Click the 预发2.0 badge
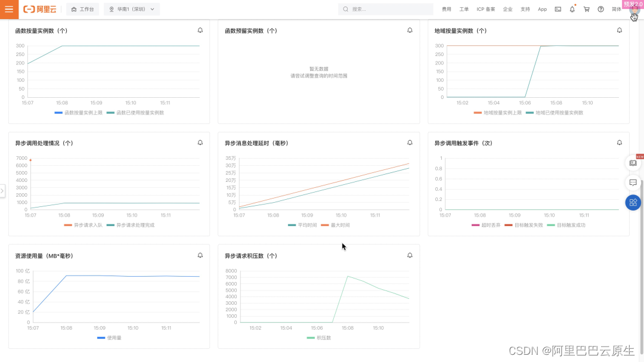This screenshot has height=362, width=644. click(633, 4)
